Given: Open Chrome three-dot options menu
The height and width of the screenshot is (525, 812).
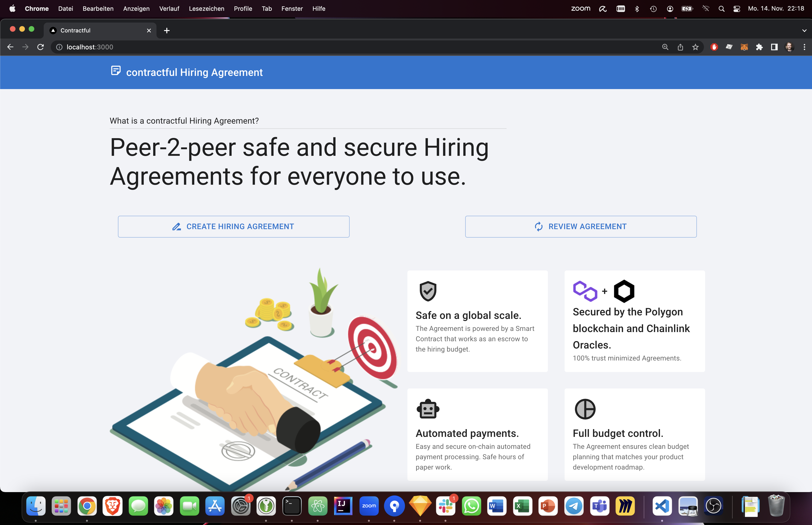Looking at the screenshot, I should 804,47.
